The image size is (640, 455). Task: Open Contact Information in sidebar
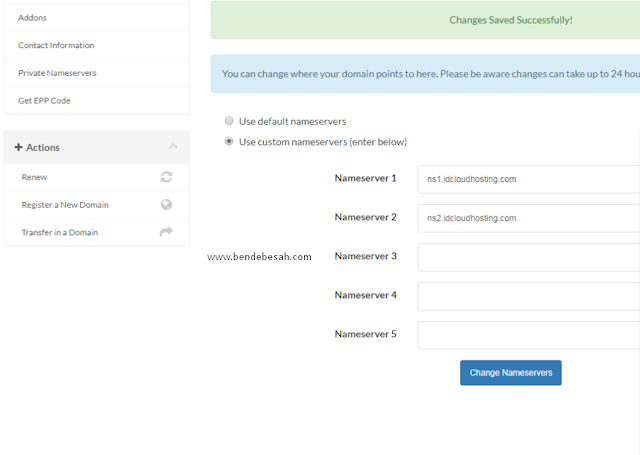pos(96,45)
